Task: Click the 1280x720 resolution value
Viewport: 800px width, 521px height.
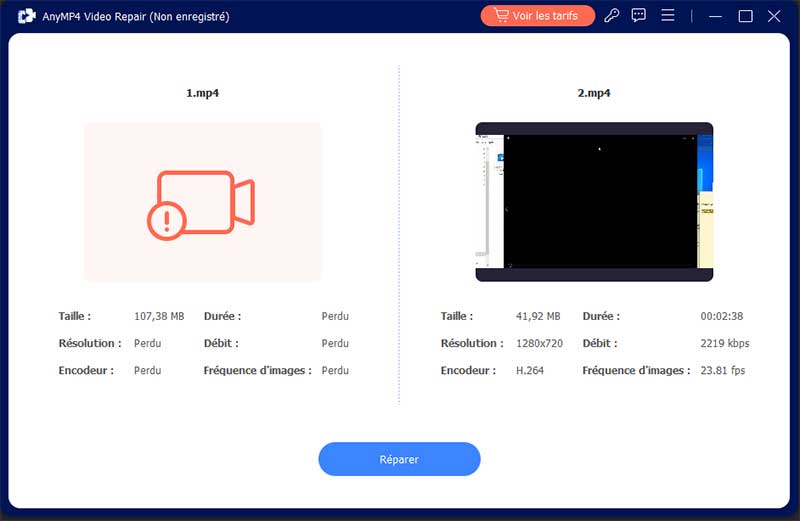Action: tap(541, 343)
